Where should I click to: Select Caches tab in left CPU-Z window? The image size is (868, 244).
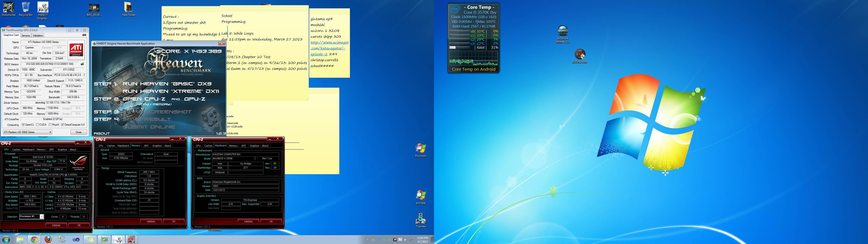(x=16, y=150)
